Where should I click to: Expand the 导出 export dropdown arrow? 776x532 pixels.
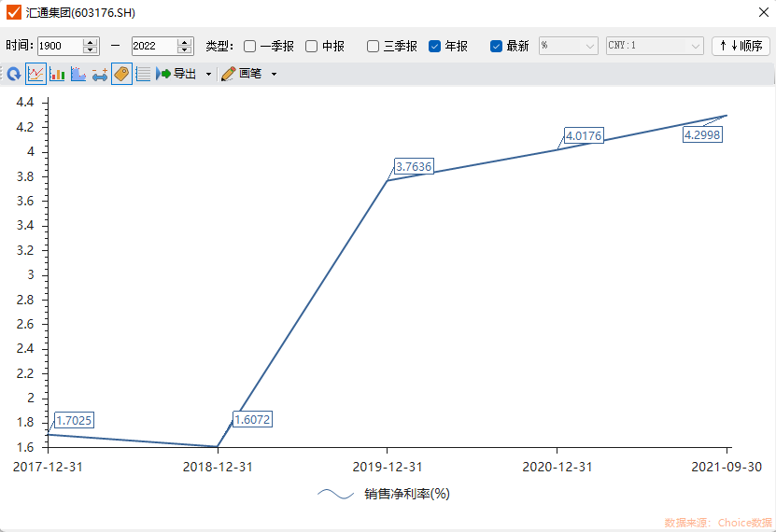click(208, 74)
